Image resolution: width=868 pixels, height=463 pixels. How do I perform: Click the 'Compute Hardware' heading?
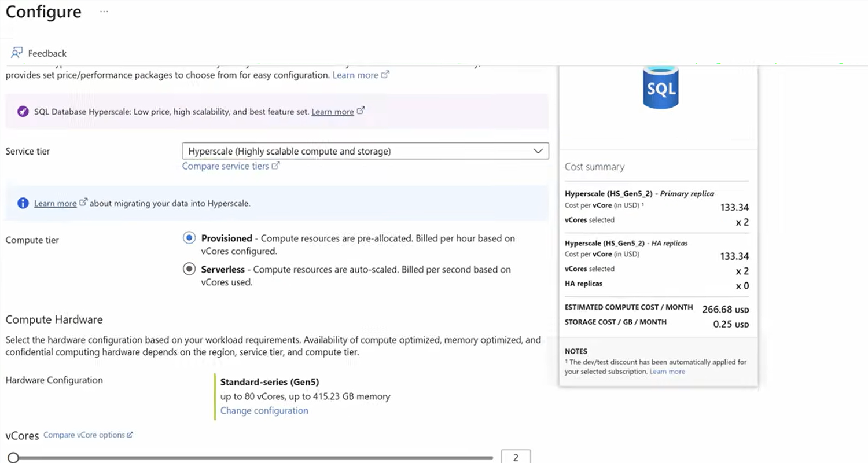pos(54,319)
